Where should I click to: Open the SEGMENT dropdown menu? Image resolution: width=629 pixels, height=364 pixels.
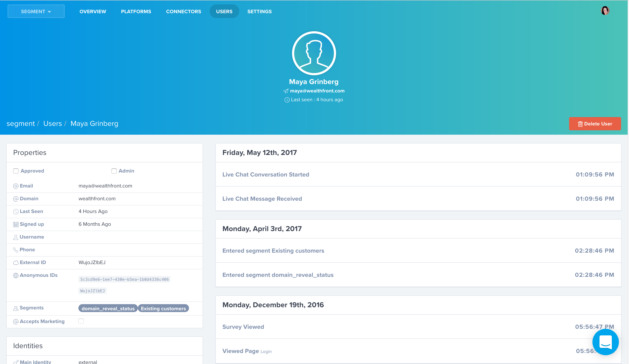tap(36, 11)
